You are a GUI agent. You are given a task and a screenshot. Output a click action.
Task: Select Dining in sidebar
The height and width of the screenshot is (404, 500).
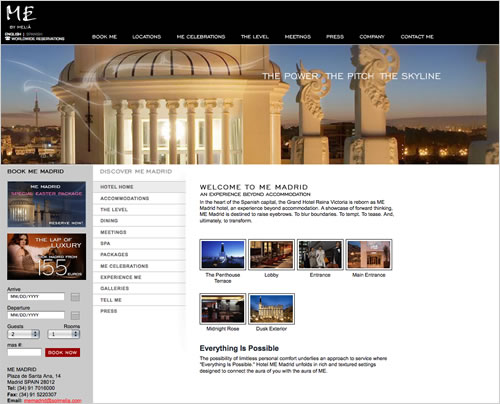coord(139,221)
